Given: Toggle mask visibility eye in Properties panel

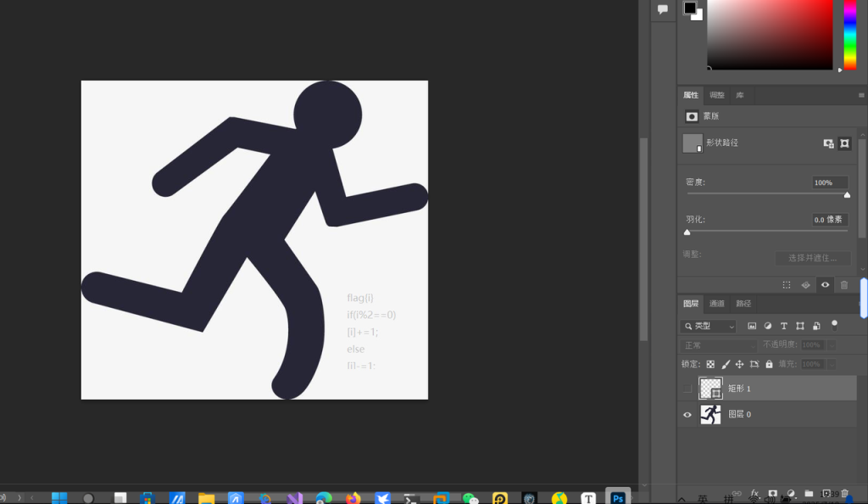Looking at the screenshot, I should [825, 285].
